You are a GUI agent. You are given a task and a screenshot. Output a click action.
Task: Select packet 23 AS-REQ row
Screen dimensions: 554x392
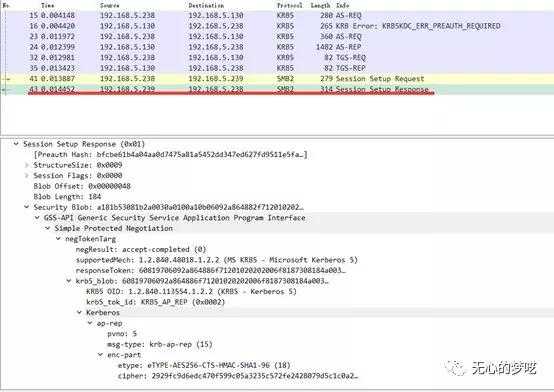(277, 36)
